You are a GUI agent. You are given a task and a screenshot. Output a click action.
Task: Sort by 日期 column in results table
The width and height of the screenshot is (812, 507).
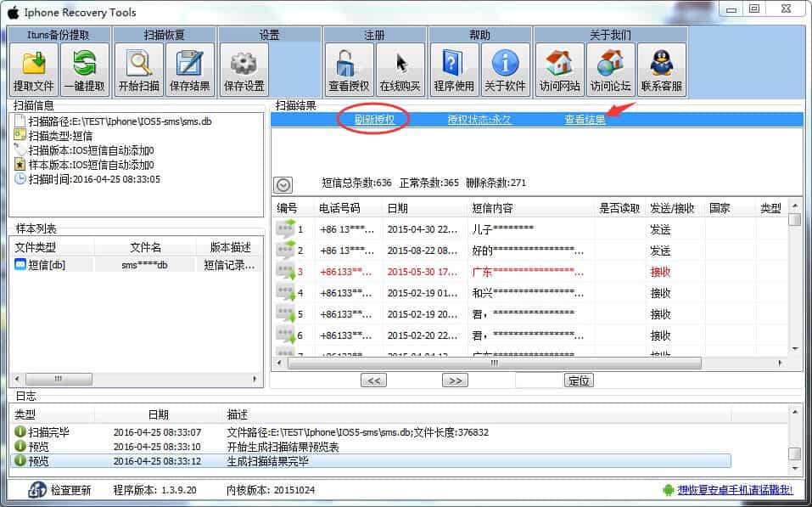click(x=424, y=208)
